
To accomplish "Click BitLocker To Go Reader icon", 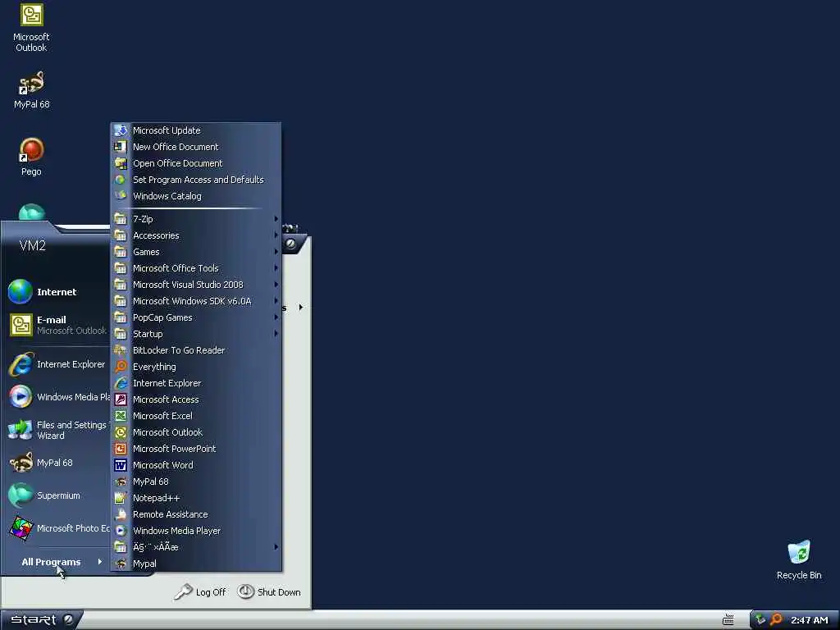I will pos(121,350).
